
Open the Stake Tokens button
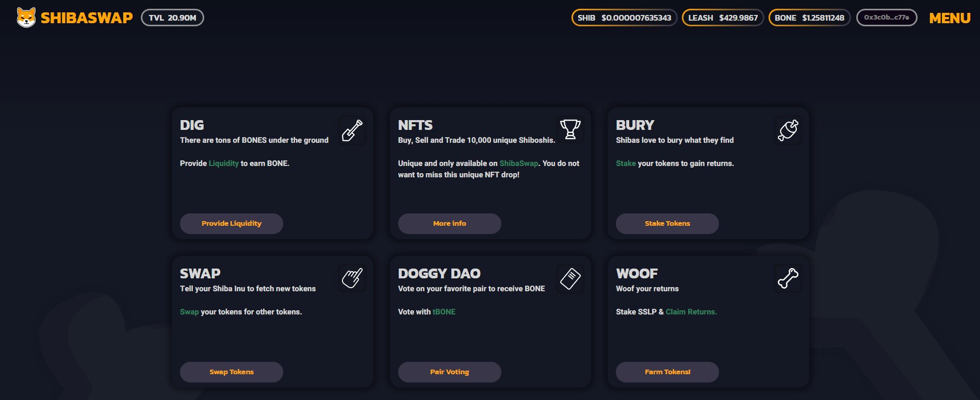tap(667, 224)
